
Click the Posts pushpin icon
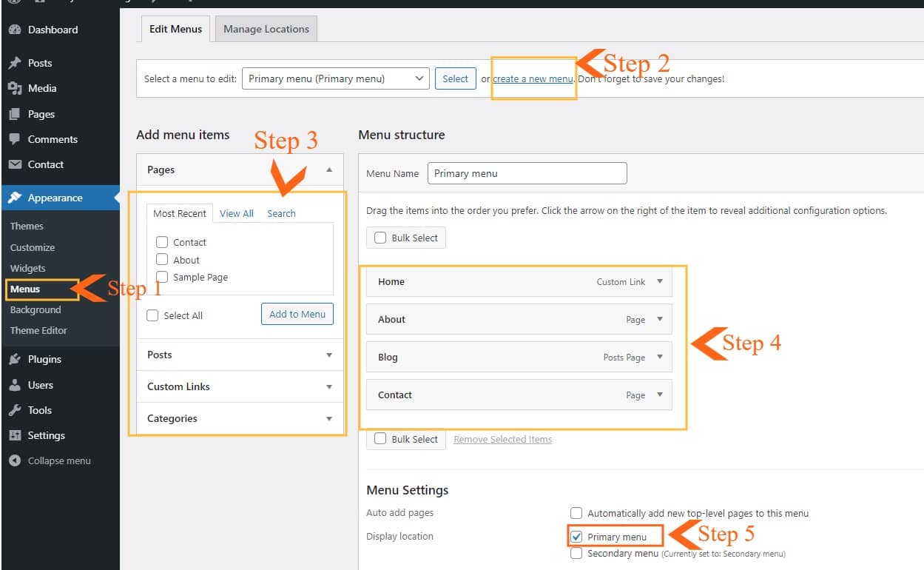point(15,63)
